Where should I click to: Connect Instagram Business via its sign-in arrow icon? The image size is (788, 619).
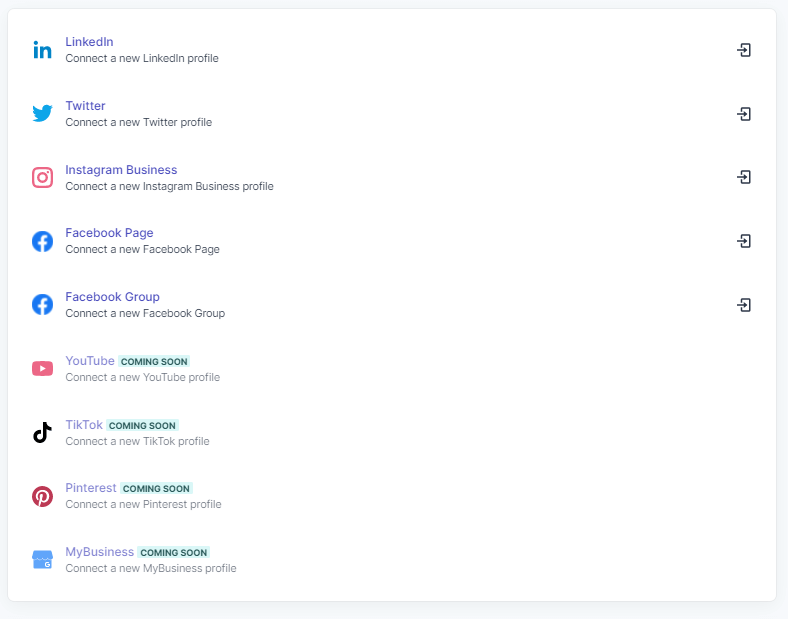(744, 177)
